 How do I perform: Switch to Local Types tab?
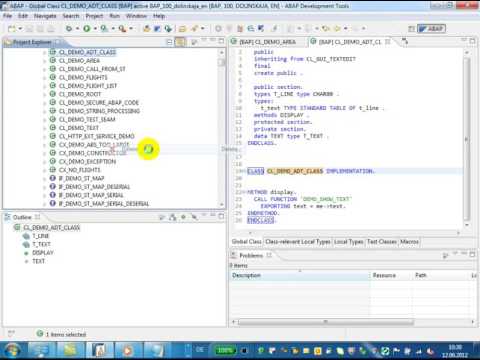(348, 242)
